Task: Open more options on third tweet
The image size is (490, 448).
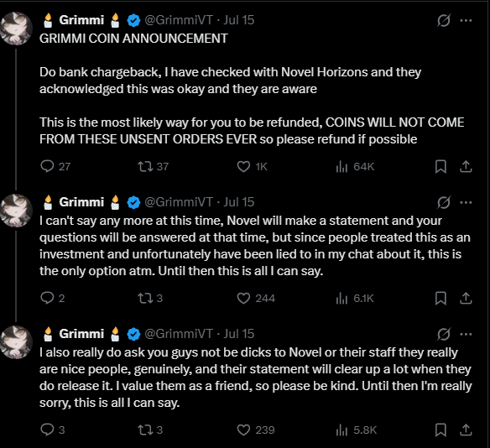Action: [466, 334]
